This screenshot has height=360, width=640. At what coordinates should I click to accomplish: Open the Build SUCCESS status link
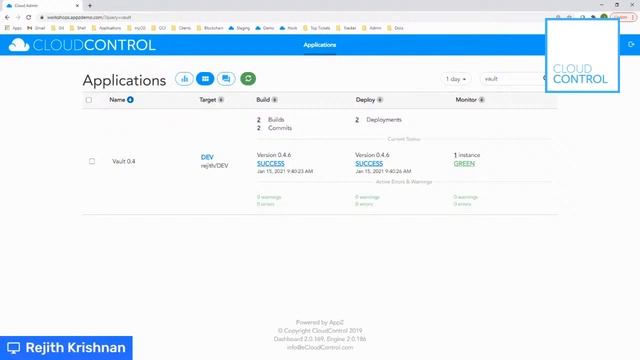coord(271,163)
